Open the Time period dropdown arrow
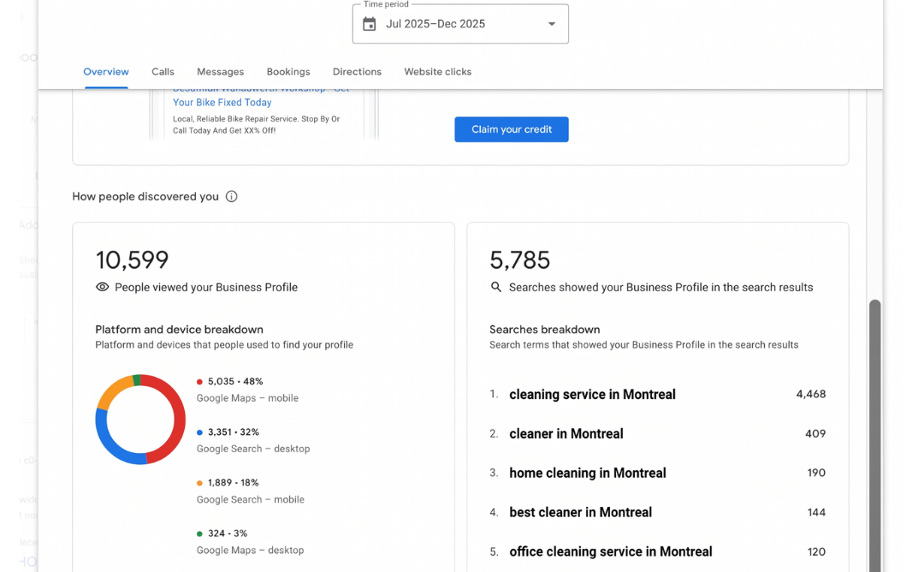The width and height of the screenshot is (924, 572). 552,24
